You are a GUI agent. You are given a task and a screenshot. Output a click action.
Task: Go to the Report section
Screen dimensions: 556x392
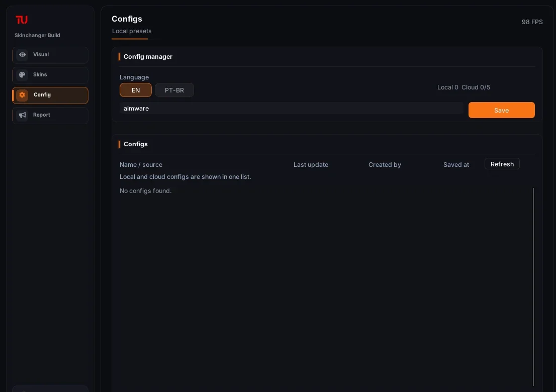[50, 115]
